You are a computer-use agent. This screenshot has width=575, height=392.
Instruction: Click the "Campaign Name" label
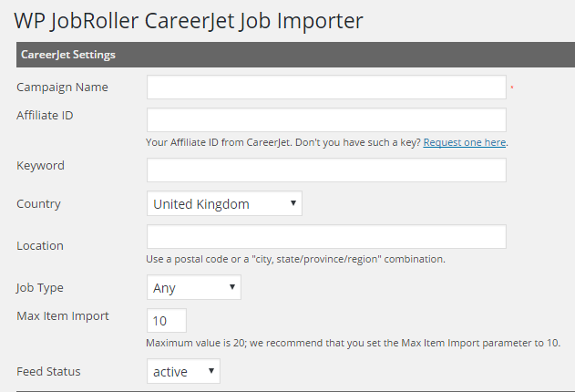62,88
